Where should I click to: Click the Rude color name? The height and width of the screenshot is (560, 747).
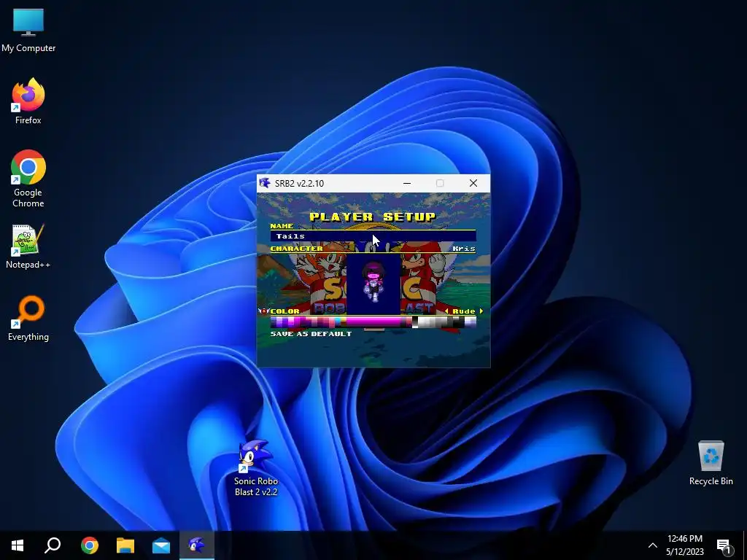463,311
